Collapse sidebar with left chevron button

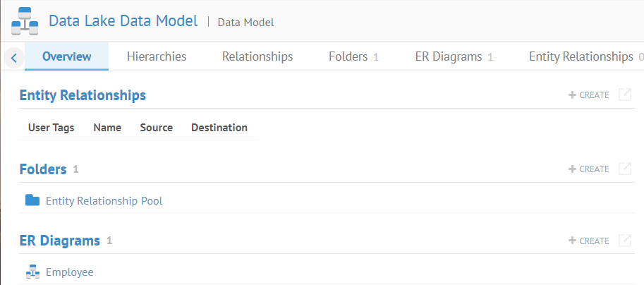point(14,57)
